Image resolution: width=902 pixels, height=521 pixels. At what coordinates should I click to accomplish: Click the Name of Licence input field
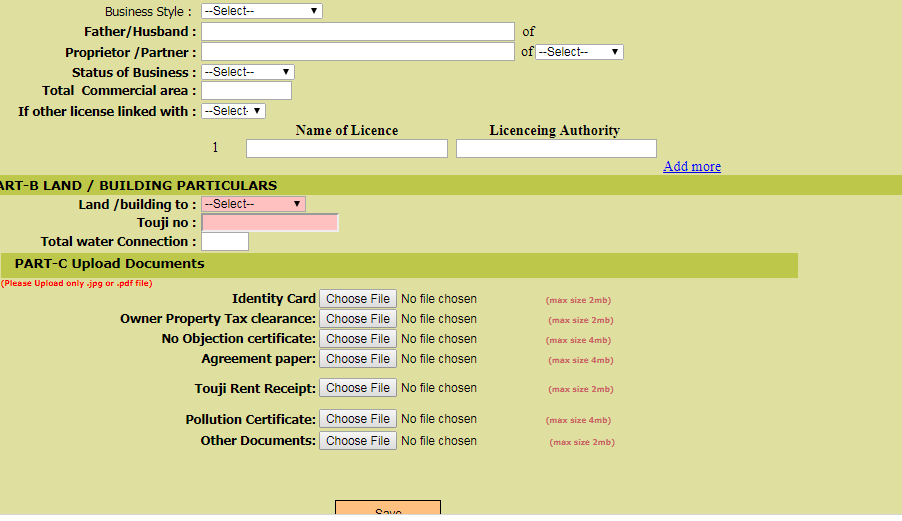tap(346, 149)
